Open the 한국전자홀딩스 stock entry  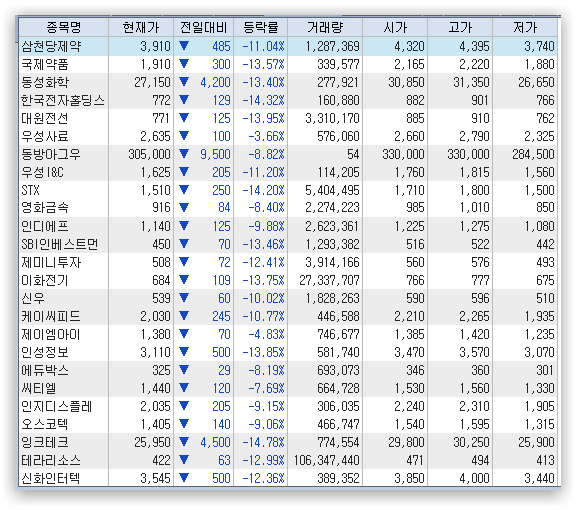click(x=63, y=100)
